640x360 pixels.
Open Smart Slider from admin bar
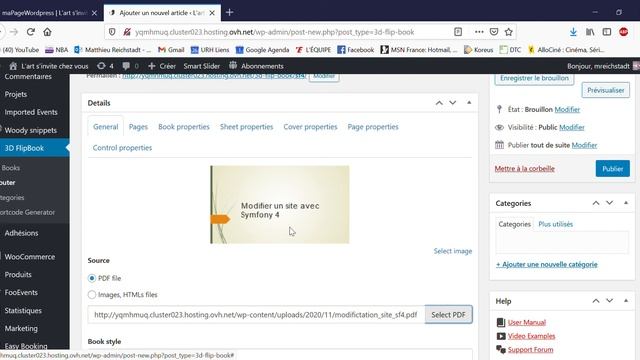click(x=202, y=66)
